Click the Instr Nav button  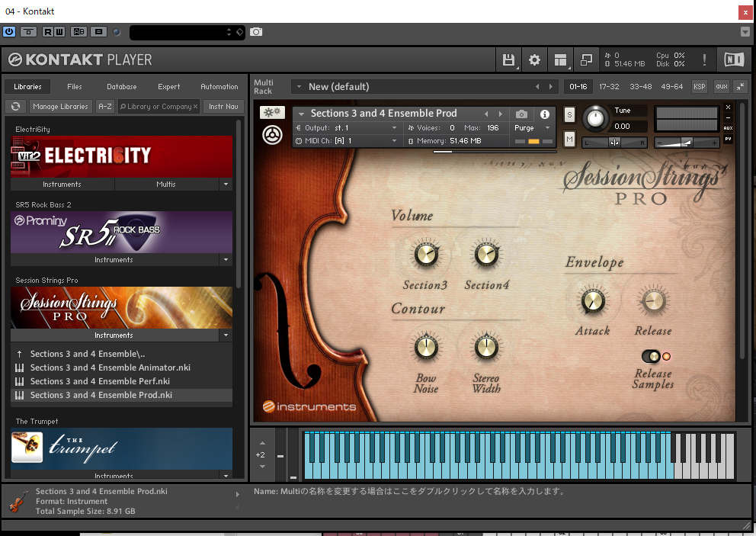coord(223,107)
